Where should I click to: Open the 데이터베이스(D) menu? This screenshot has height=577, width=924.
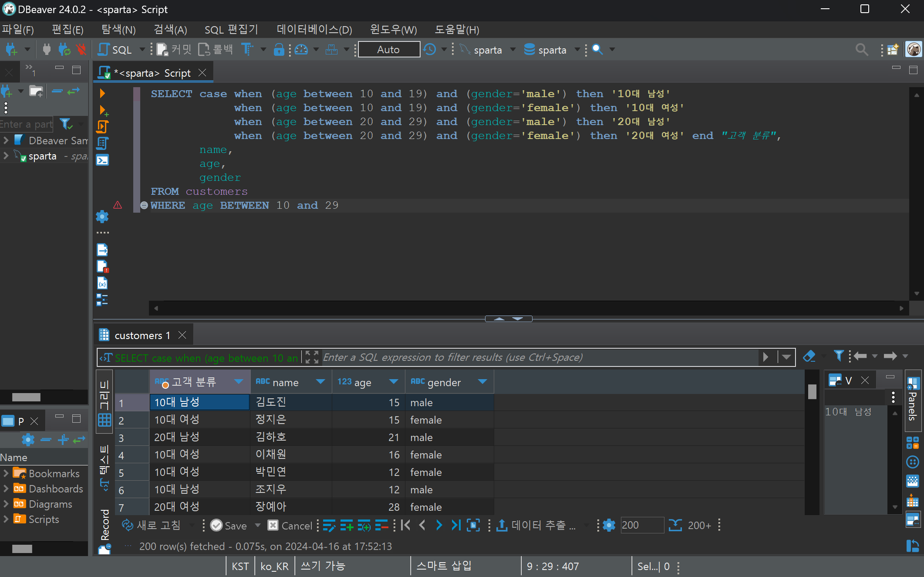(x=314, y=30)
